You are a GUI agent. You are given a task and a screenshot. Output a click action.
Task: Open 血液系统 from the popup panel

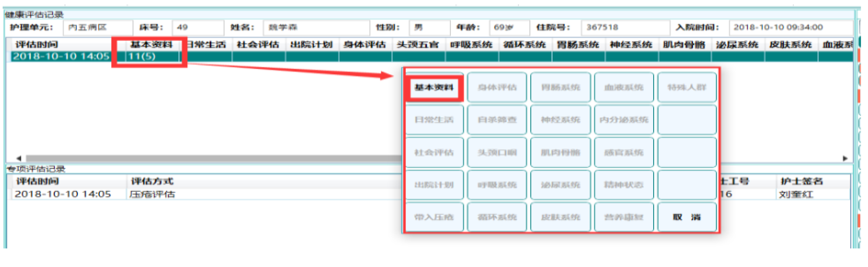[x=623, y=87]
